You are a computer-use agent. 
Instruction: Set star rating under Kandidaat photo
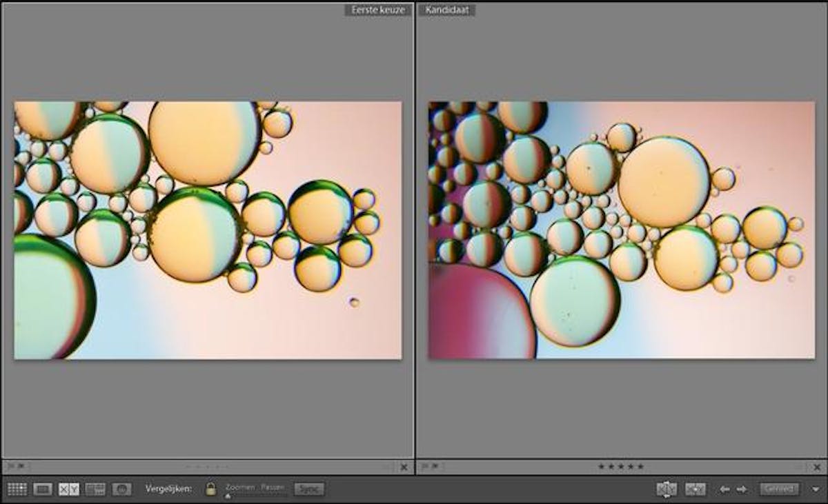tap(621, 467)
